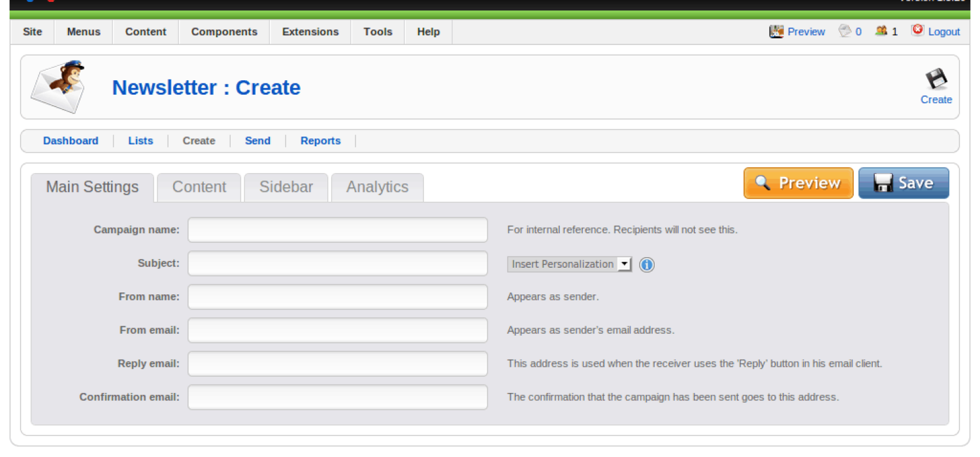Click inside the Campaign name field

[337, 229]
